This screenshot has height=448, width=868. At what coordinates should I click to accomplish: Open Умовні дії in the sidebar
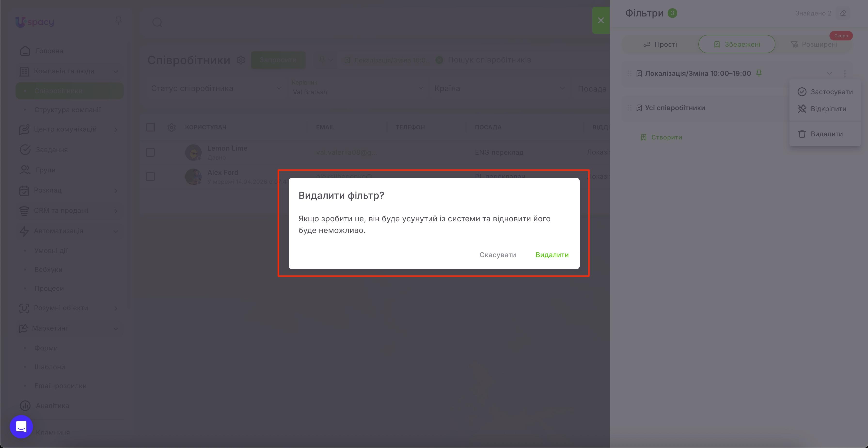coord(51,251)
